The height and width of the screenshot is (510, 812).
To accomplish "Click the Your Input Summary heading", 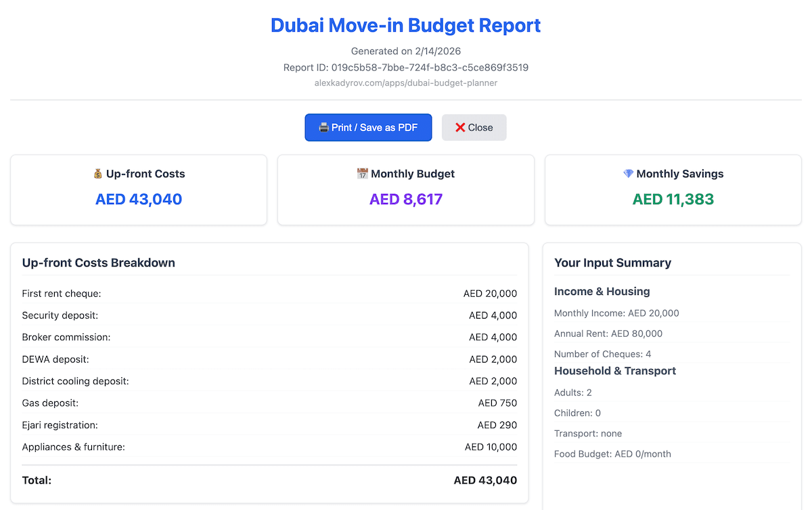I will [612, 262].
